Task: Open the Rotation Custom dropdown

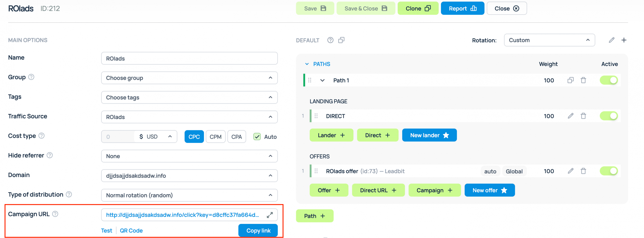Action: coord(549,40)
